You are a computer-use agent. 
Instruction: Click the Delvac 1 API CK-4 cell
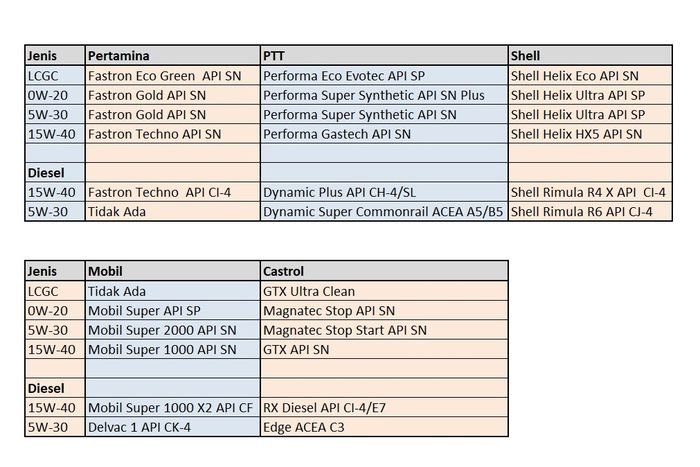tap(170, 428)
